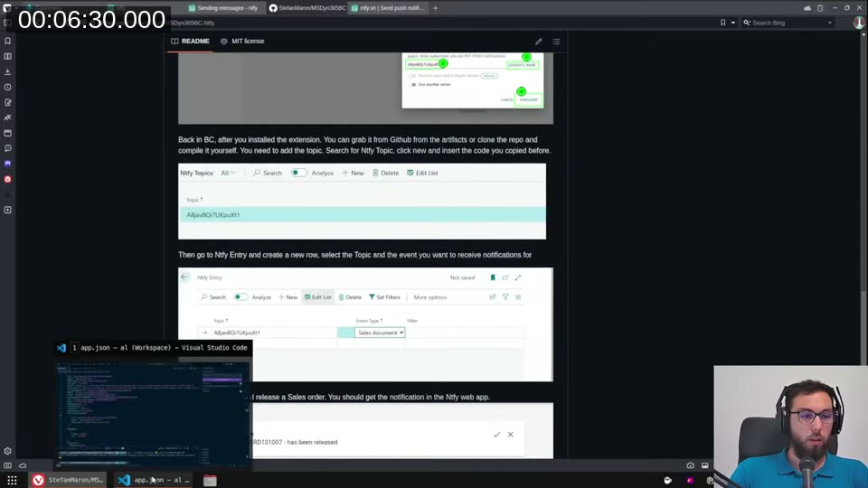Open the Sessions side panel icon
Image resolution: width=868 pixels, height=488 pixels.
click(x=8, y=148)
